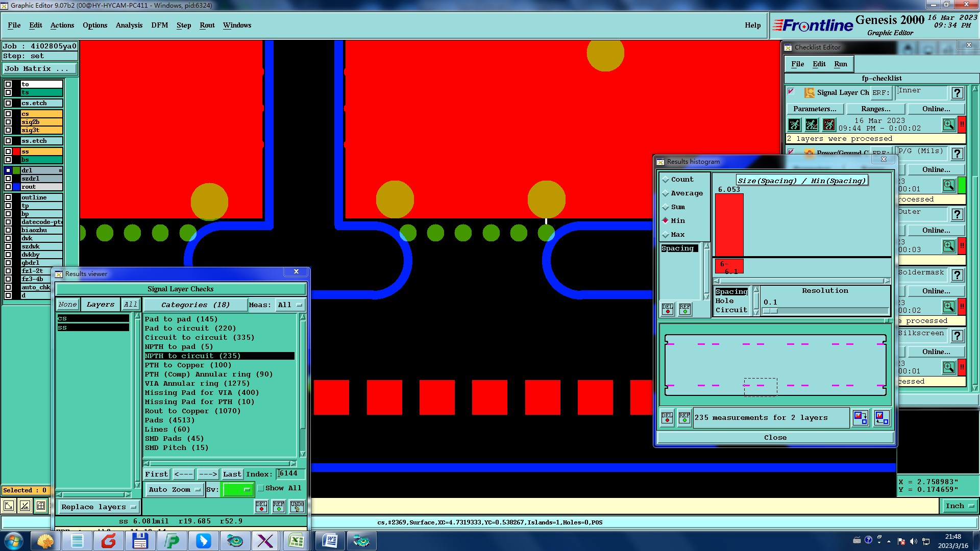980x551 pixels.
Task: Click the Parameters... button in checklist
Action: click(815, 109)
